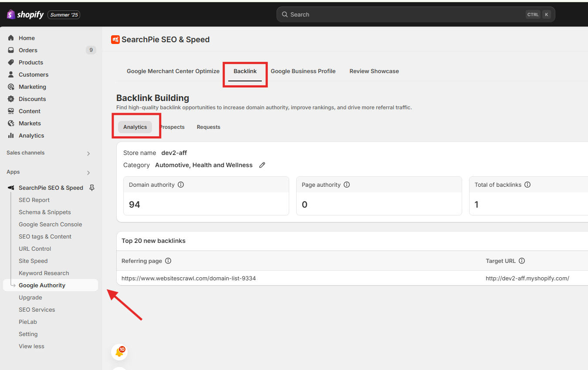
Task: Open the websitescrawl.com referring page link
Action: pyautogui.click(x=189, y=278)
